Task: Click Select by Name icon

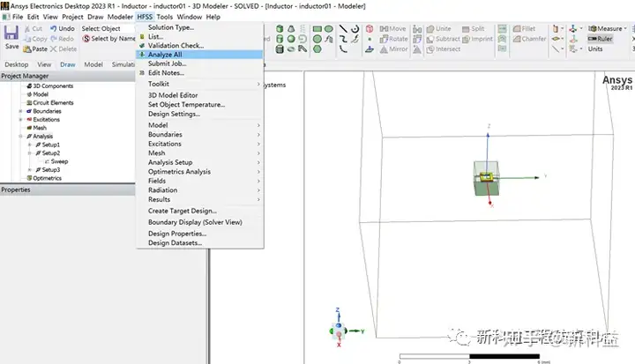Action: click(86, 39)
